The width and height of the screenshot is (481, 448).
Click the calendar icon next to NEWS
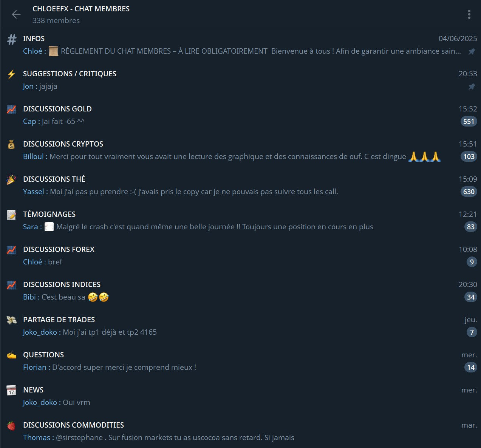(11, 390)
